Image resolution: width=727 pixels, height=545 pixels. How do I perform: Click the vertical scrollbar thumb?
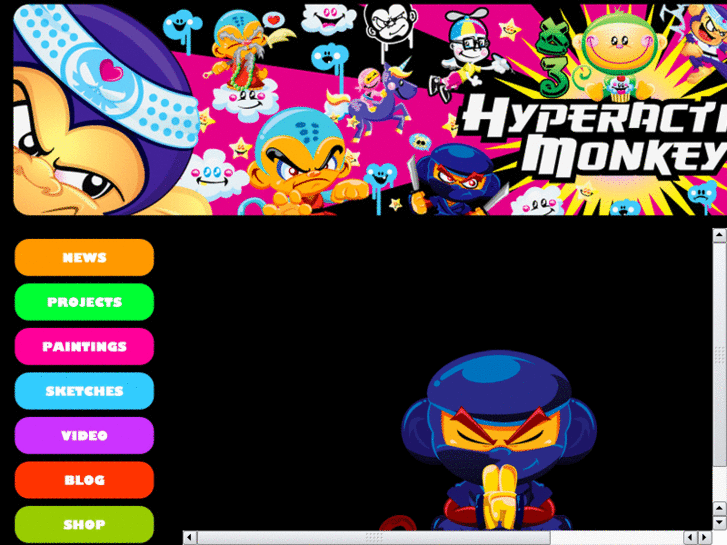[x=719, y=355]
